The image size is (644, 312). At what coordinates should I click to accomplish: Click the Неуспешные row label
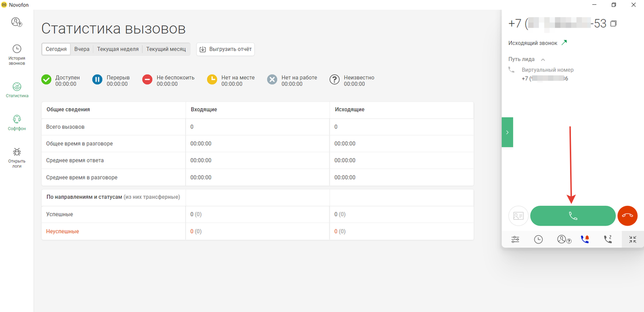click(x=62, y=232)
